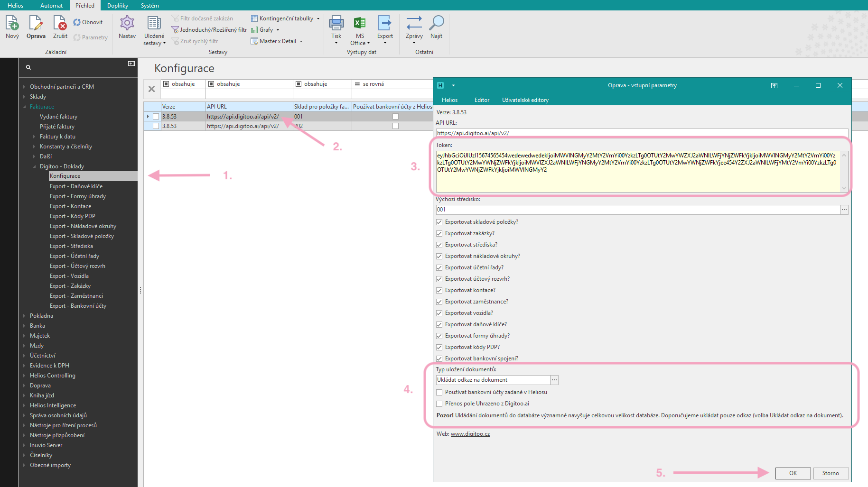Image resolution: width=868 pixels, height=487 pixels.
Task: Toggle Exportovat účetní řady checkbox
Action: (439, 267)
